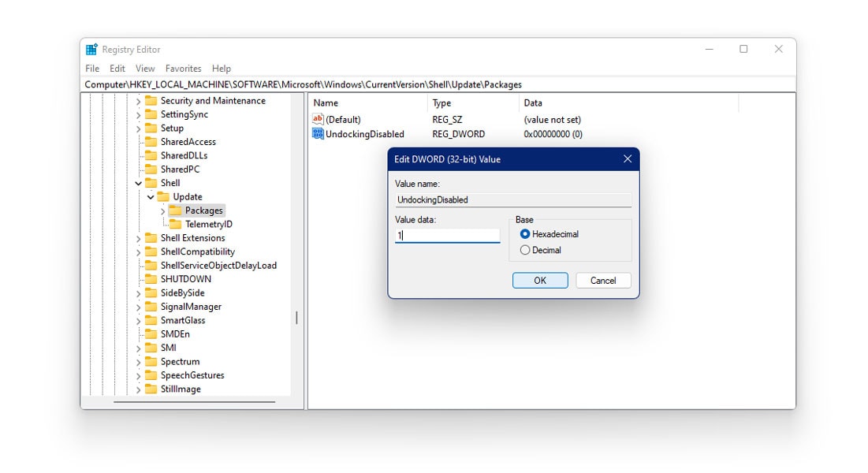Open the Edit menu

click(x=117, y=68)
